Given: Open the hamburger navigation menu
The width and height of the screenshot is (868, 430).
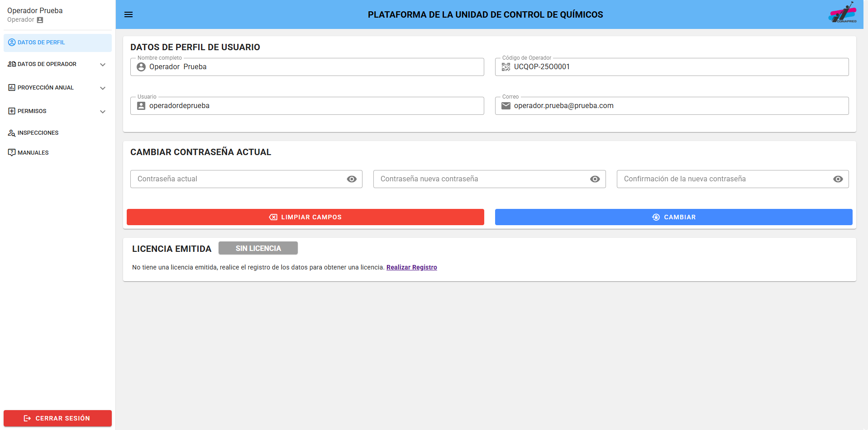Looking at the screenshot, I should coord(129,14).
